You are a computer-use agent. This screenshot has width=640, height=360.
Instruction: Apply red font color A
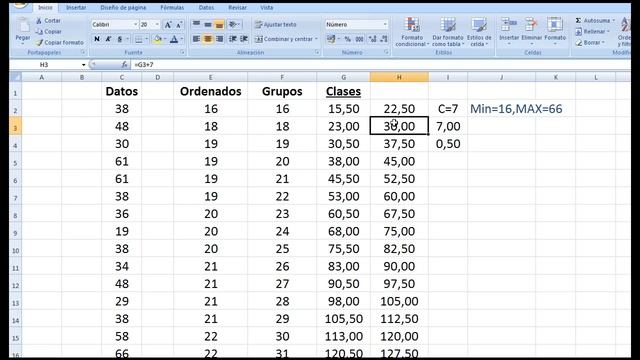click(174, 39)
